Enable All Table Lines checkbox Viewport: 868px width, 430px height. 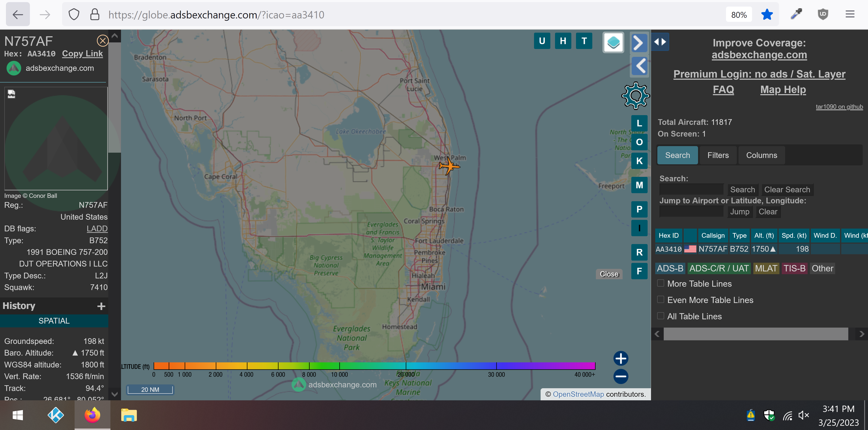tap(661, 316)
